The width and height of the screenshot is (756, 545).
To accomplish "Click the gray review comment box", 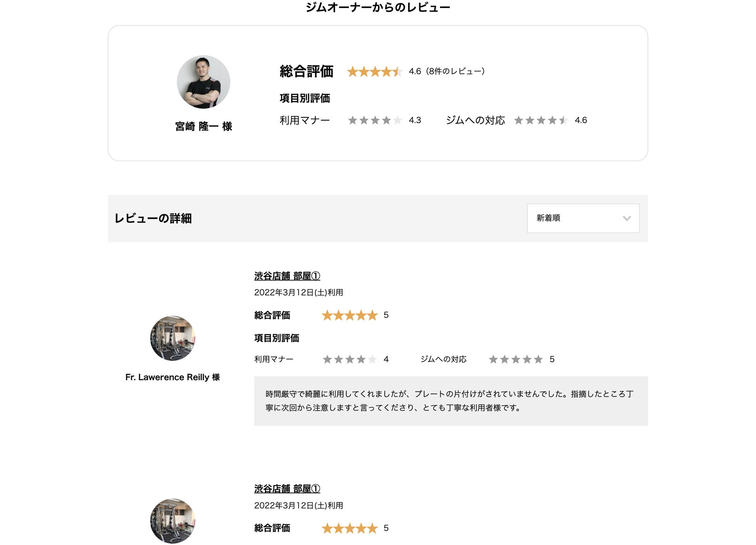I will (451, 401).
